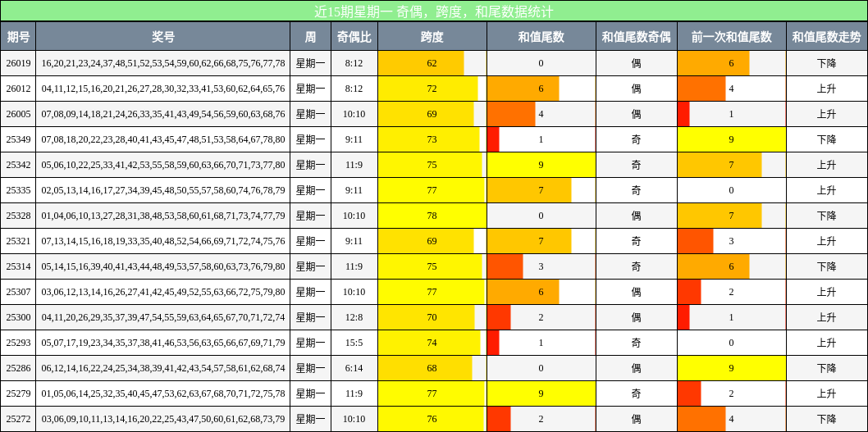Viewport: 868px width, 432px height.
Task: Click 星期一 cell in row 25307
Action: (311, 292)
